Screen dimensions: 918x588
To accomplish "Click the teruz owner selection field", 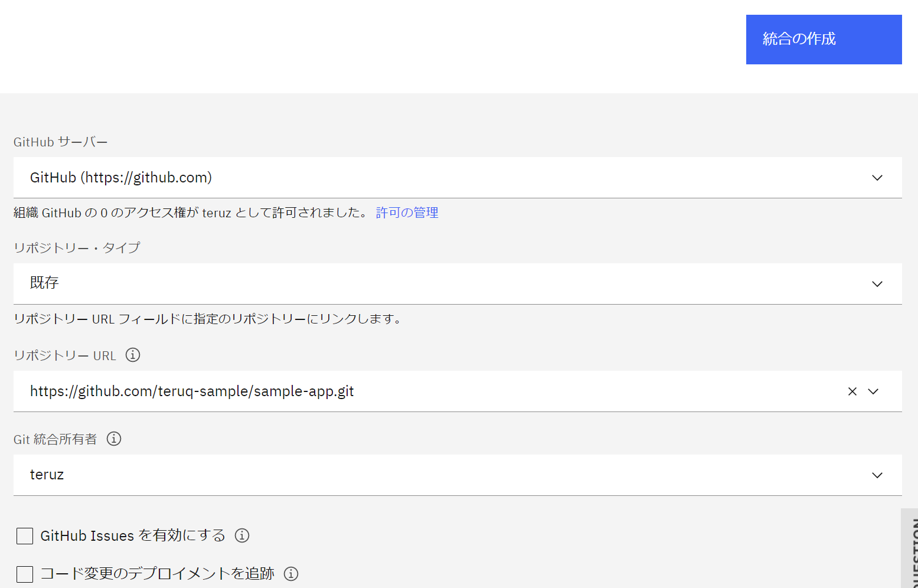I will coord(458,475).
